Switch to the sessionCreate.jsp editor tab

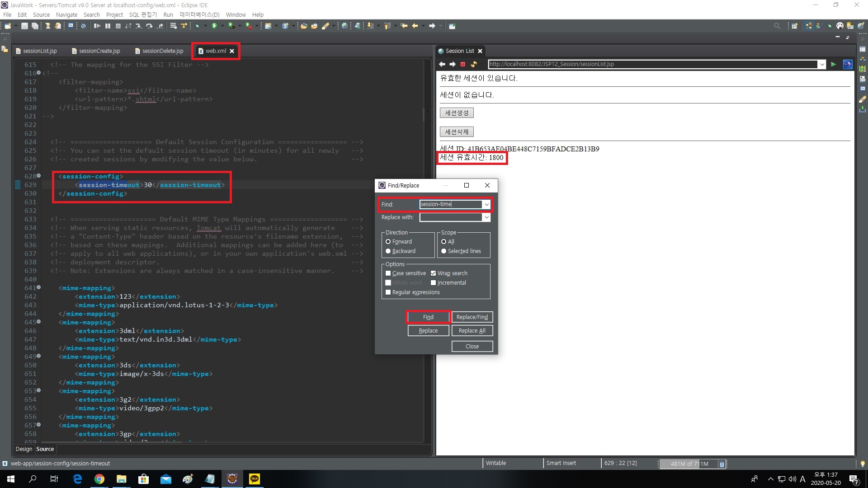coord(99,51)
